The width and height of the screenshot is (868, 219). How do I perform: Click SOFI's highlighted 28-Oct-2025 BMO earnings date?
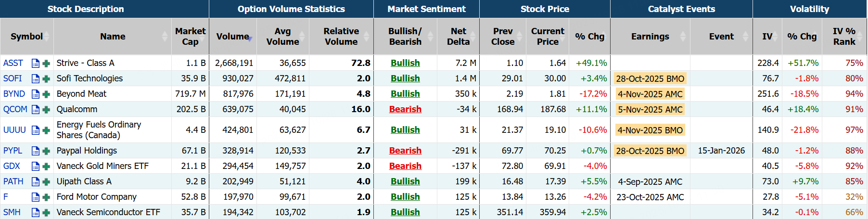click(x=650, y=78)
